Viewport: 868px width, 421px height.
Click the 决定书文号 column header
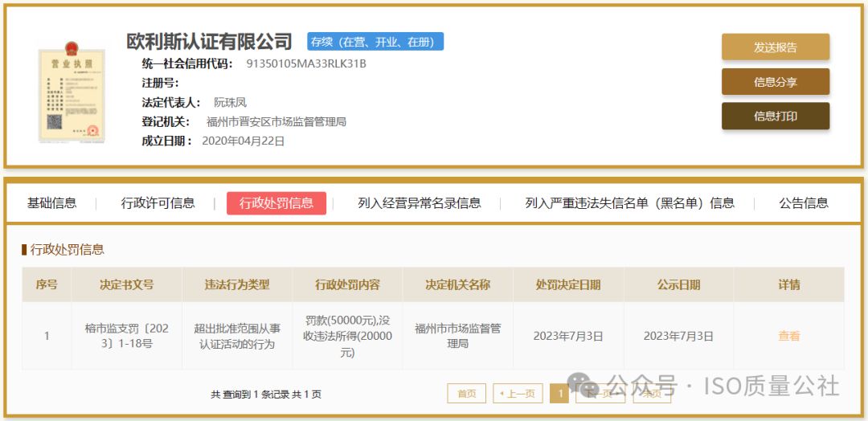point(127,285)
